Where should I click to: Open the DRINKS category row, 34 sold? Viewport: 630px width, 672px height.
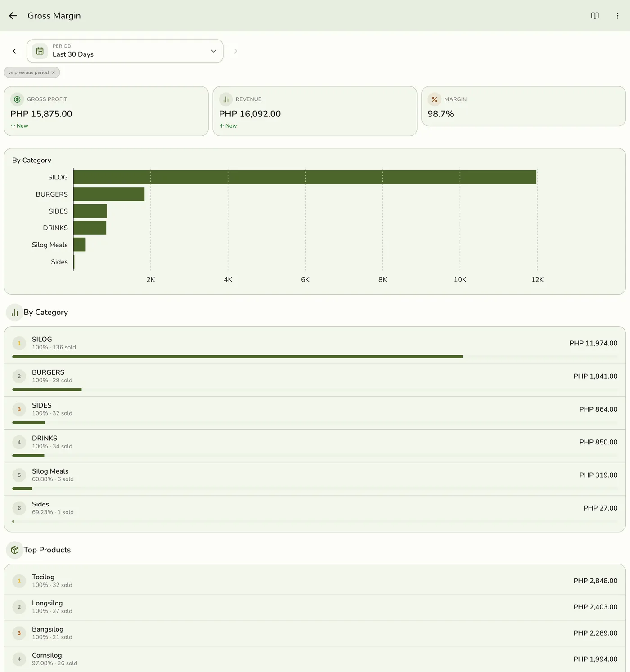[x=315, y=446]
